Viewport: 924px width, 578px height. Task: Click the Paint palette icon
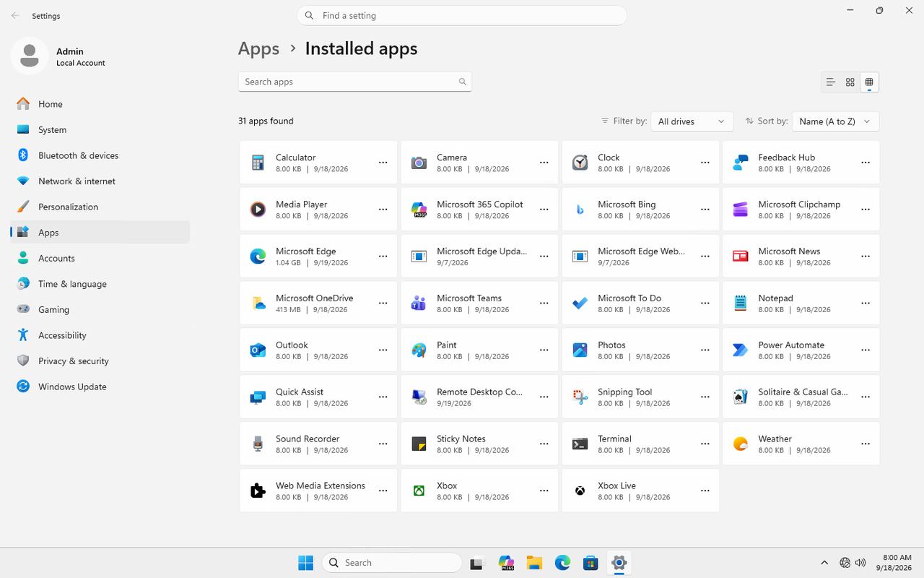pyautogui.click(x=419, y=350)
